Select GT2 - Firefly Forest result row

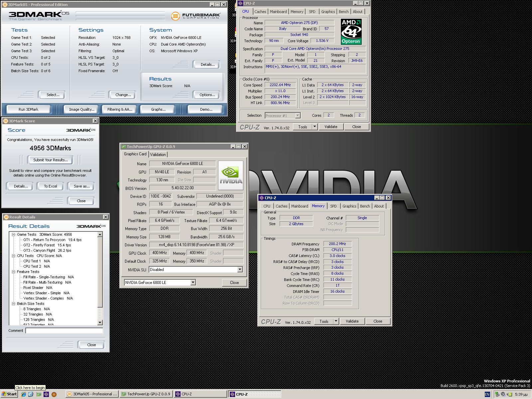coord(47,245)
